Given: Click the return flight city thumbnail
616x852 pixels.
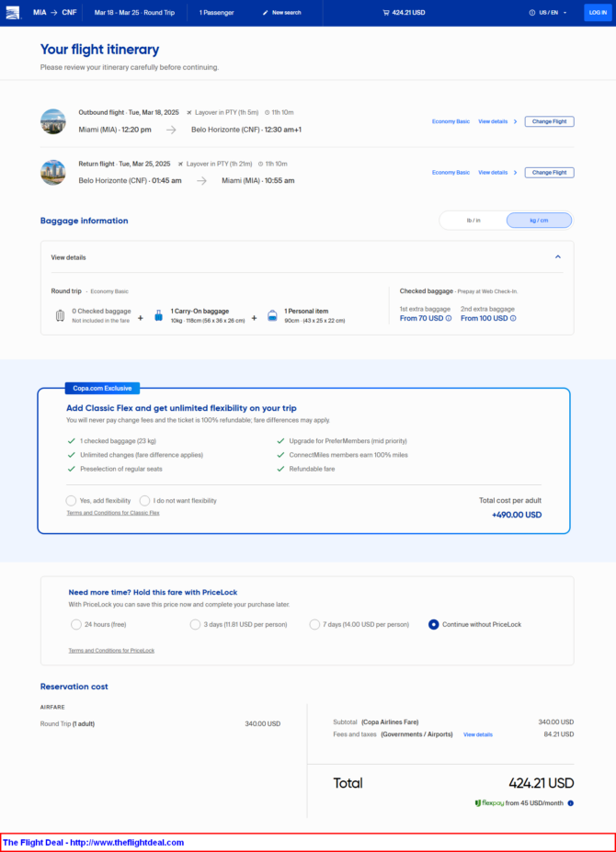Looking at the screenshot, I should coord(53,172).
